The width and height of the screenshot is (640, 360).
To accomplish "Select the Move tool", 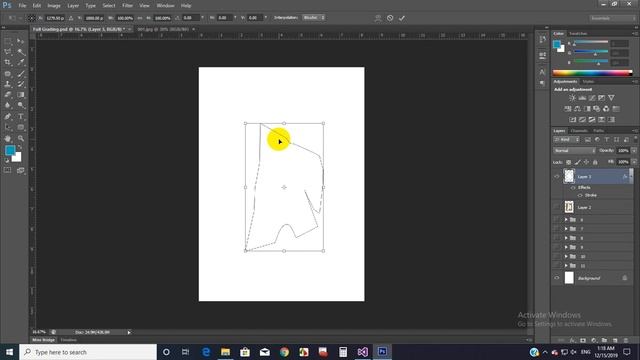I will pyautogui.click(x=21, y=41).
